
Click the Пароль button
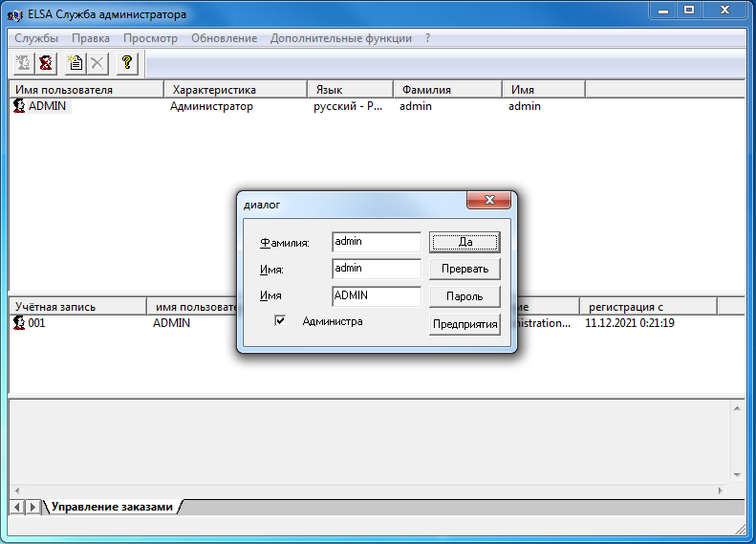(464, 296)
